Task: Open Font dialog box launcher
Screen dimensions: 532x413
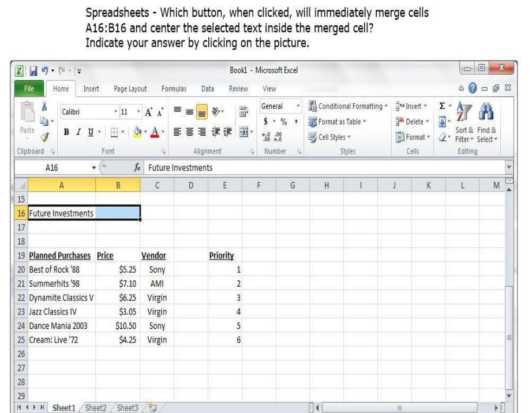Action: (163, 152)
